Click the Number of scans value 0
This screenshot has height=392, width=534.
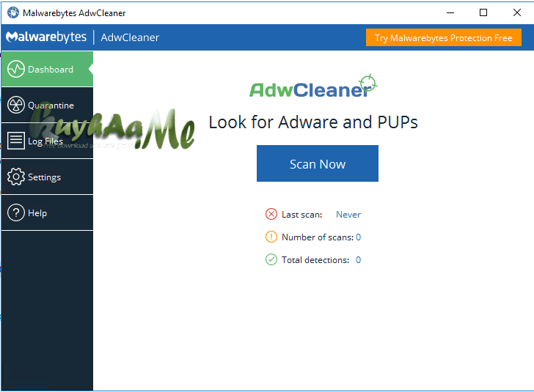[358, 237]
